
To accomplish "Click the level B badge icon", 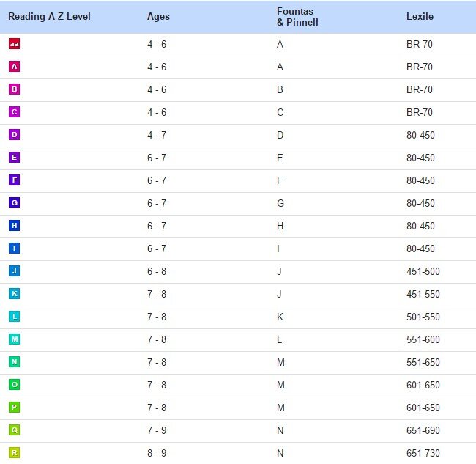I will click(14, 89).
